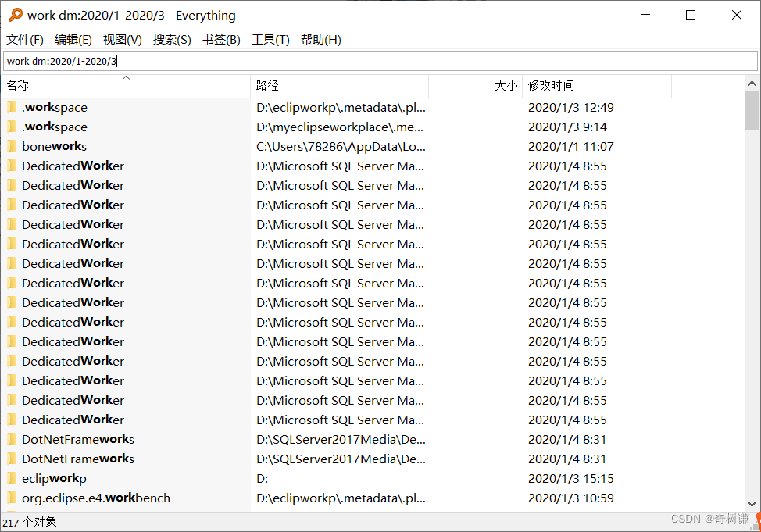Open the 搜索(S) menu
The width and height of the screenshot is (761, 532).
click(172, 40)
